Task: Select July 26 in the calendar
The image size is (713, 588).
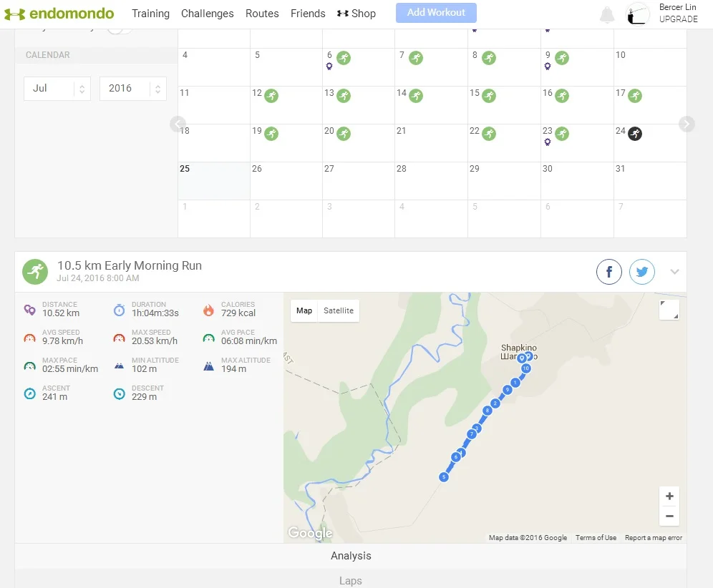Action: (286, 181)
